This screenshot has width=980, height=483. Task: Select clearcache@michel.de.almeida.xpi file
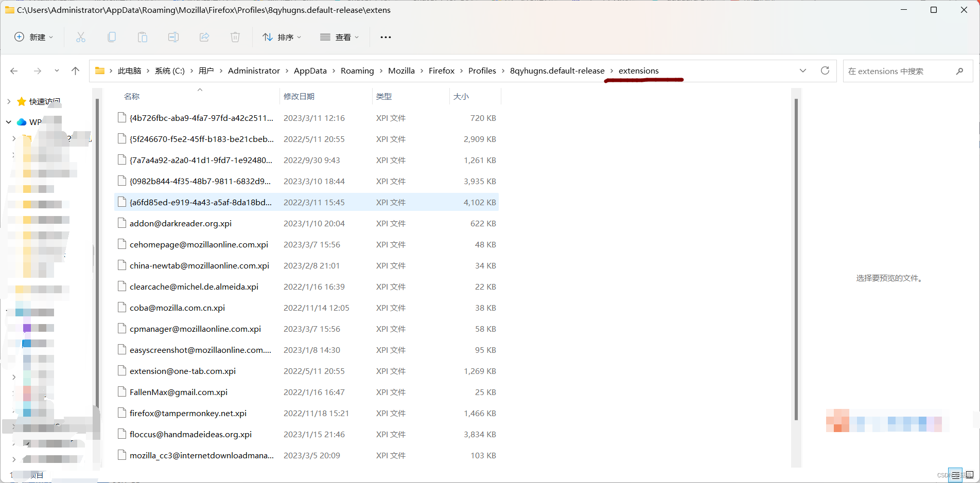306,287
